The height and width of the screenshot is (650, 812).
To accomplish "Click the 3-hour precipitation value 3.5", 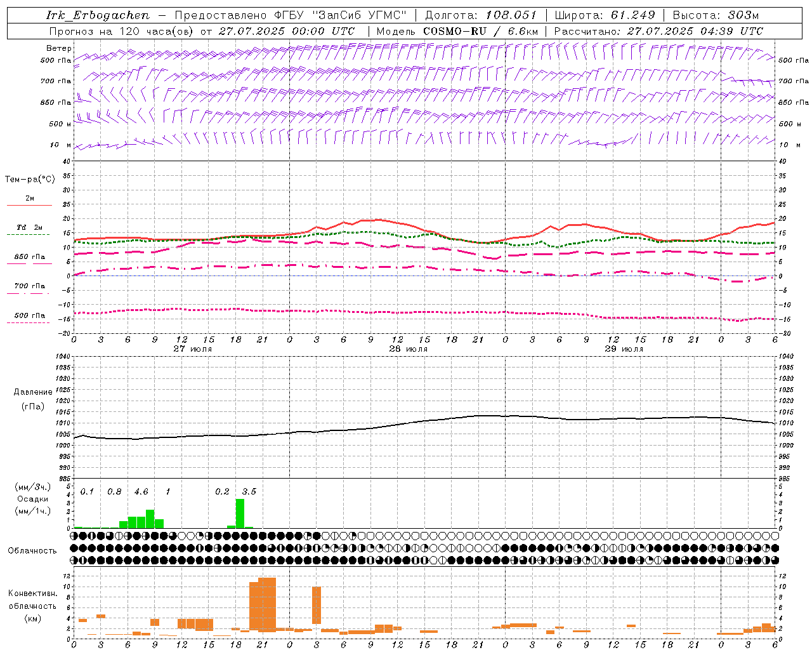I will [249, 491].
